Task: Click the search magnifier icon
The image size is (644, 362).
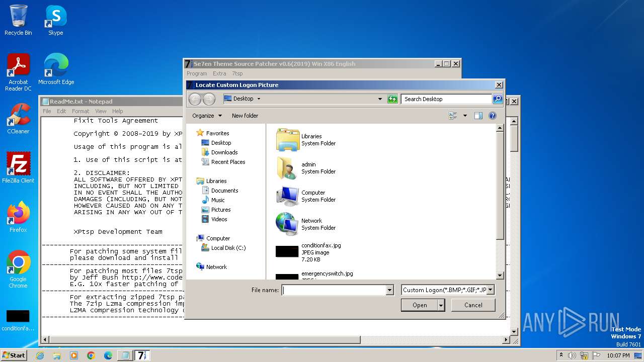Action: coord(497,99)
